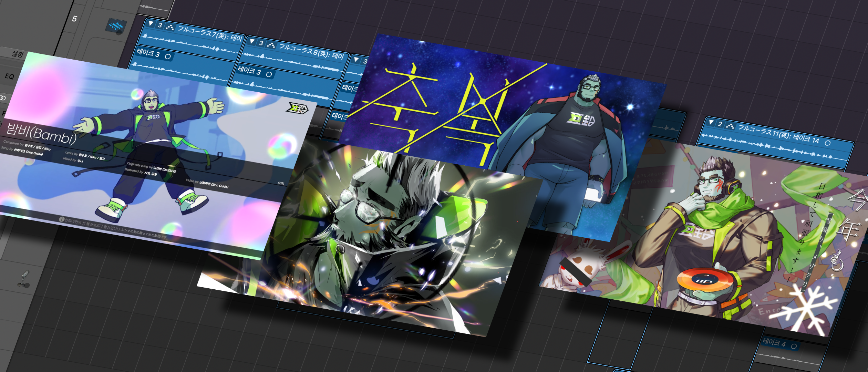Image resolution: width=868 pixels, height=372 pixels.
Task: Collapse the フルコーラス8 take folder triangle
Action: pos(252,42)
